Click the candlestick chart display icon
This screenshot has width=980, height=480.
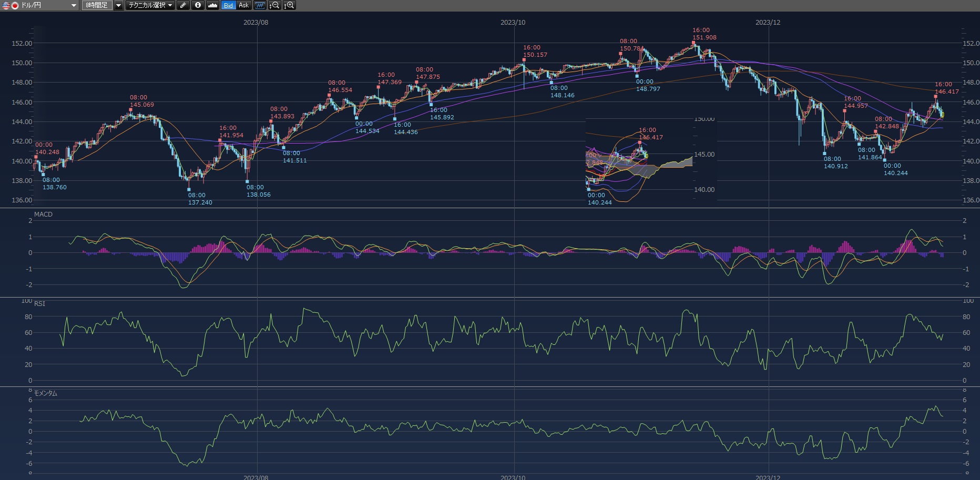pyautogui.click(x=260, y=5)
